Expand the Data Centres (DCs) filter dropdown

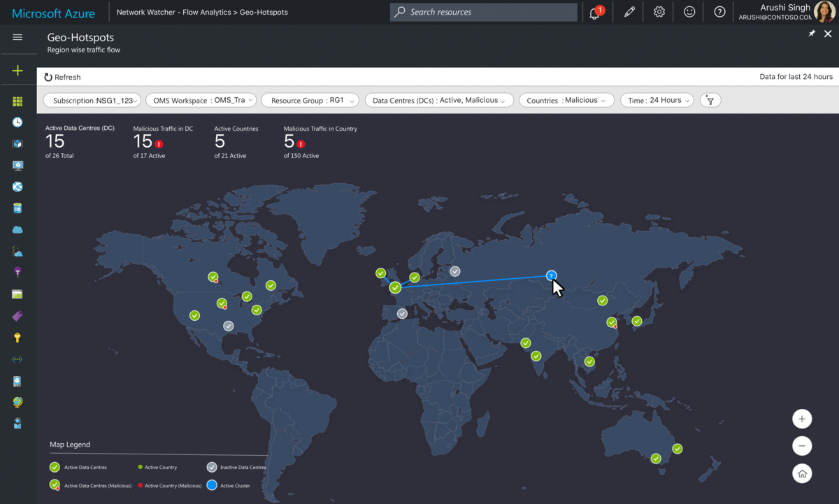(439, 101)
